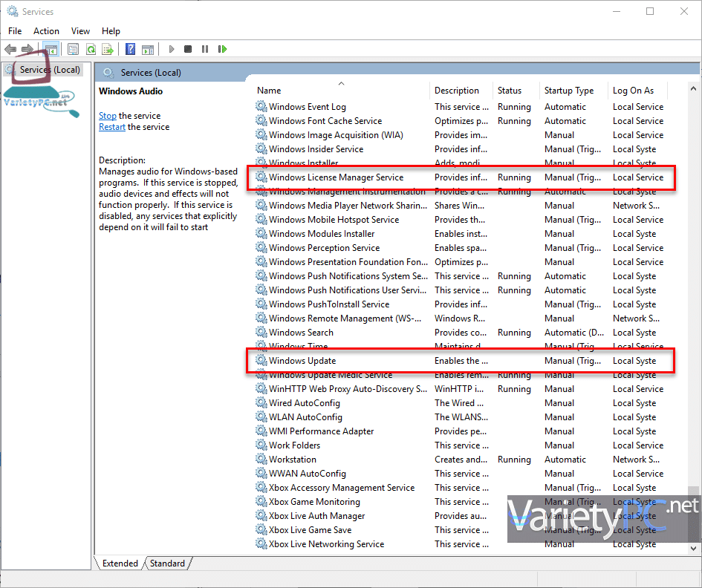Viewport: 702px width, 588px height.
Task: Click the Export List toolbar icon
Action: pos(108,49)
